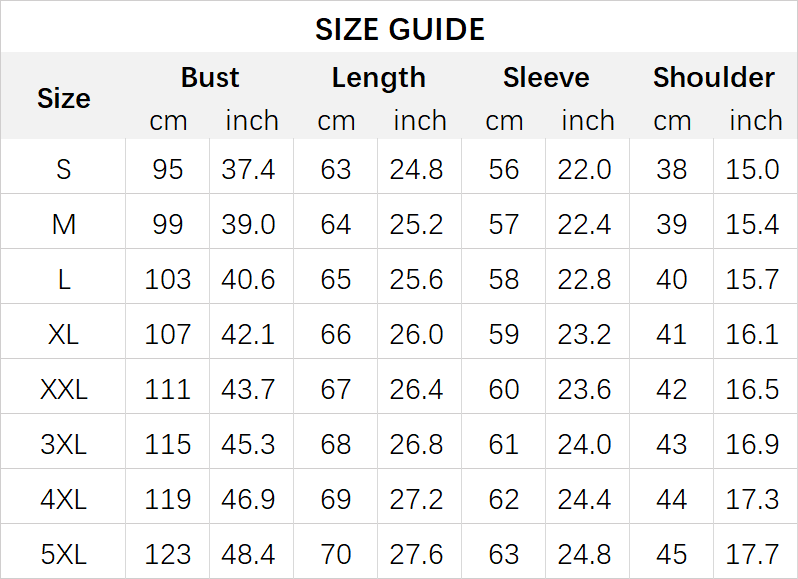Click the 5XL size row label
This screenshot has height=579, width=798.
[x=64, y=553]
